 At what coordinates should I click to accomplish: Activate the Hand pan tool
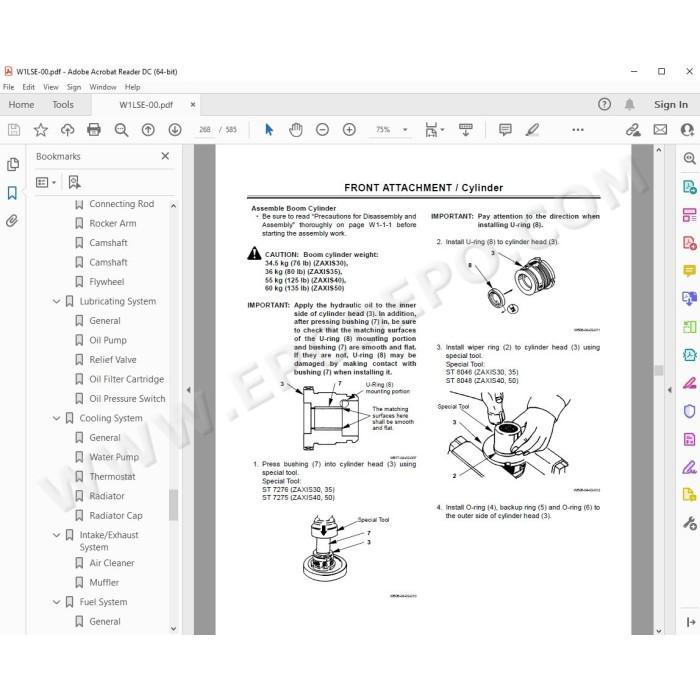(296, 130)
